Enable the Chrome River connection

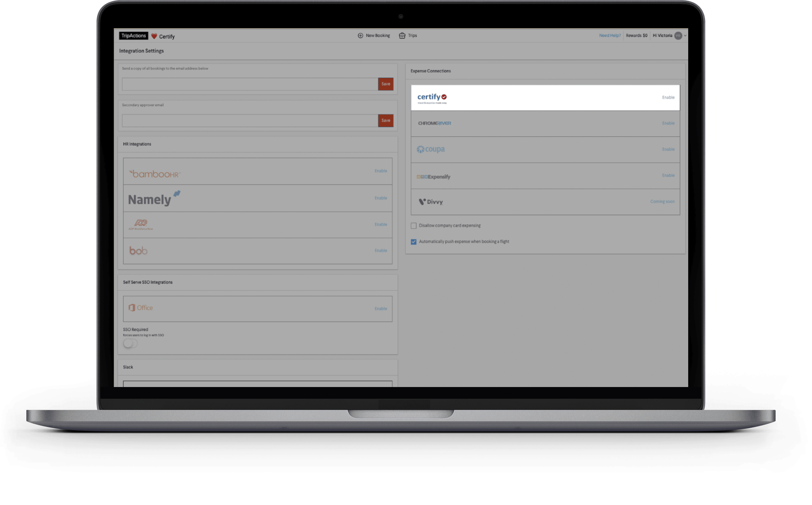(x=668, y=123)
